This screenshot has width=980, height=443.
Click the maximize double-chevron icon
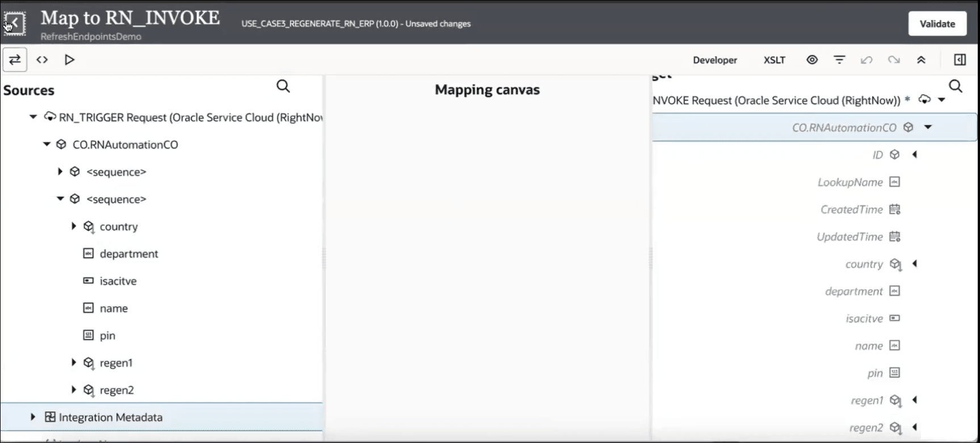tap(921, 60)
